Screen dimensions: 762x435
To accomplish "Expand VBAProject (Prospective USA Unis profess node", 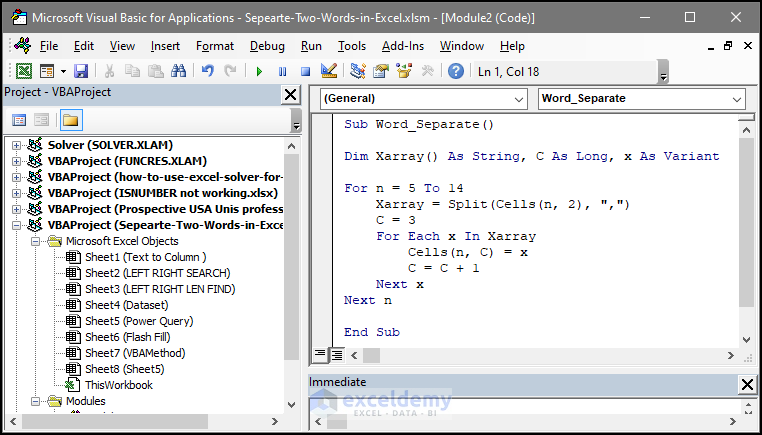I will 17,209.
